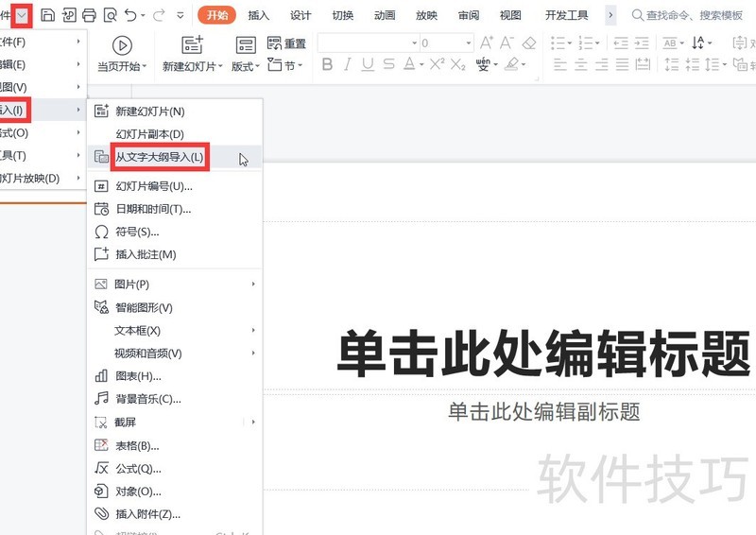Viewport: 756px width, 535px height.
Task: Select 从文字大纲导入(L) menu entry
Action: click(159, 157)
